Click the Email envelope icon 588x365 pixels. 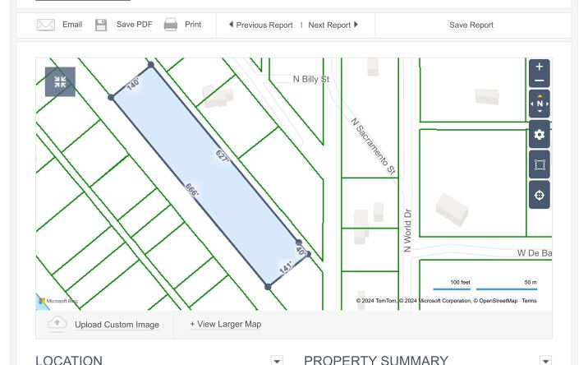46,25
